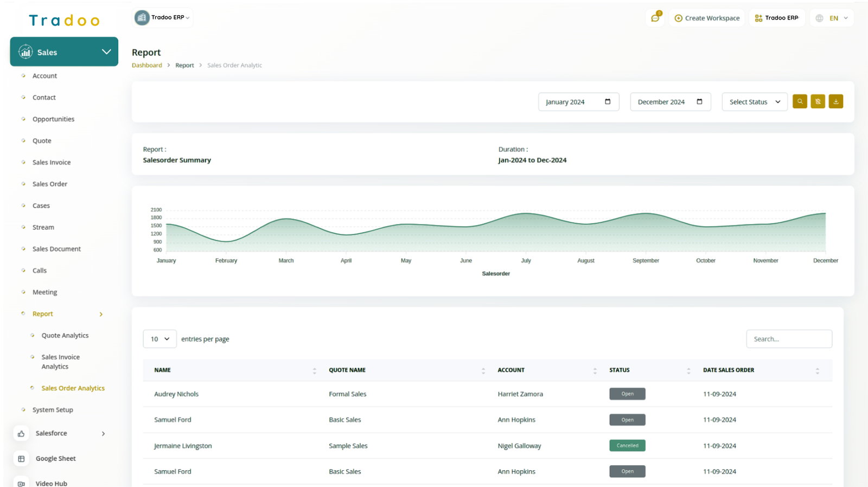
Task: Click the table Search field
Action: pyautogui.click(x=788, y=339)
